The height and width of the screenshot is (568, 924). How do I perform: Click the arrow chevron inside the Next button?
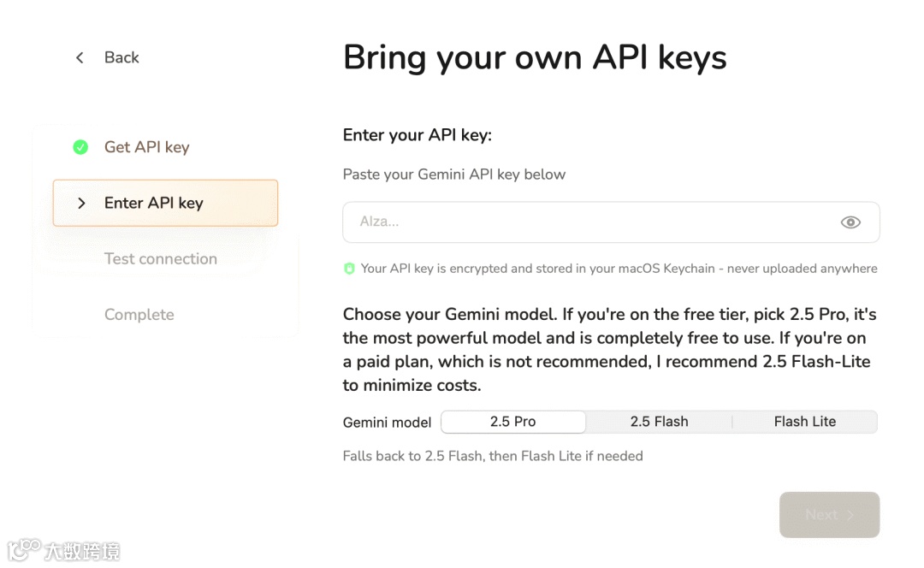pyautogui.click(x=850, y=515)
